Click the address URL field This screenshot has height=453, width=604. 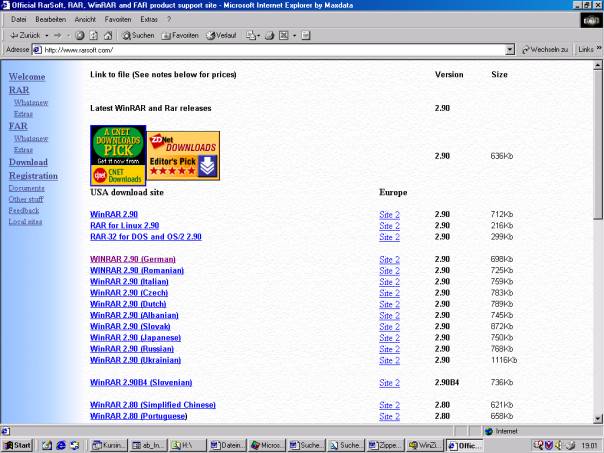[274, 50]
